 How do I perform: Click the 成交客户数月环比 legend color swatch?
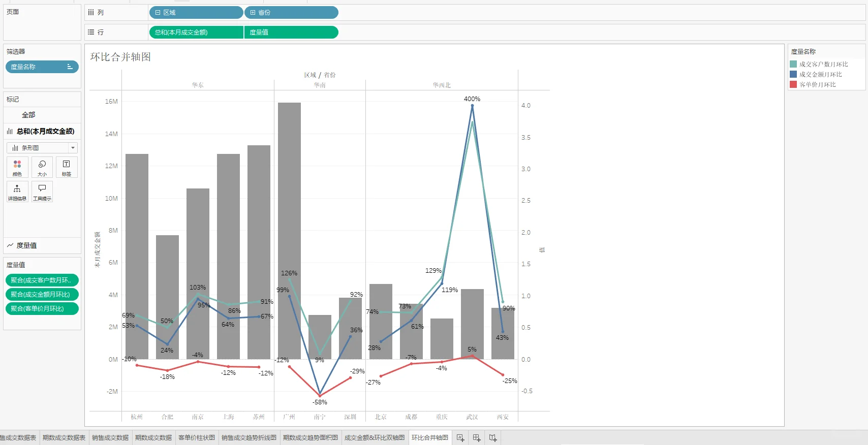(793, 64)
